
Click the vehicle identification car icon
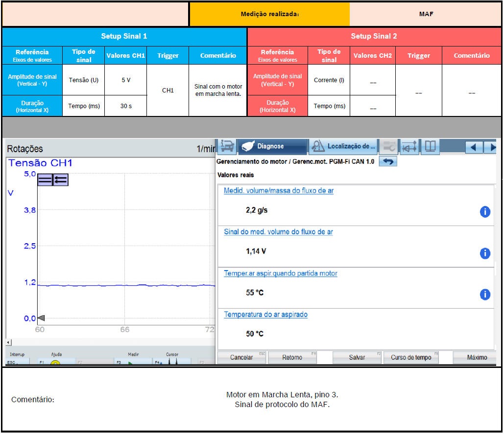227,146
